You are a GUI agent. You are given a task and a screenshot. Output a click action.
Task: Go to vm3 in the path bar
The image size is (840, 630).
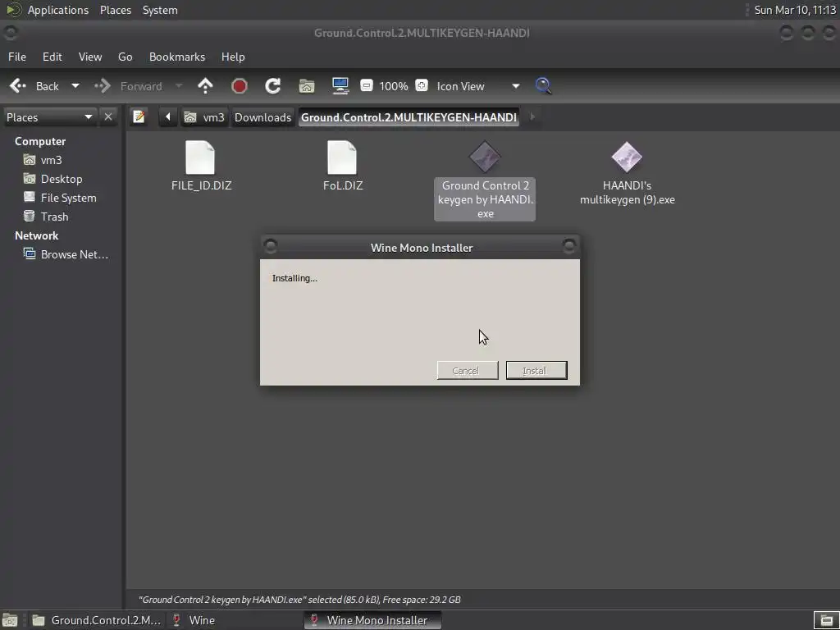pos(204,117)
